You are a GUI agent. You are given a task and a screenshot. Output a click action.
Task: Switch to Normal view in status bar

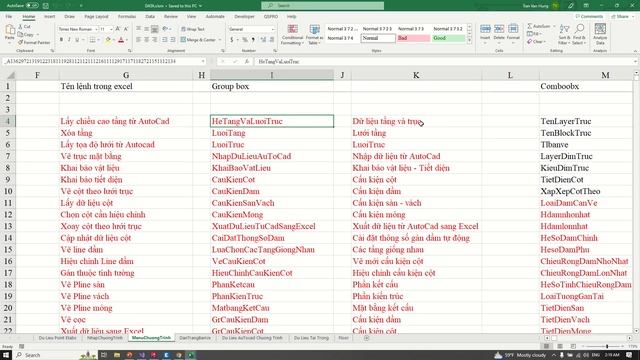coord(546,346)
